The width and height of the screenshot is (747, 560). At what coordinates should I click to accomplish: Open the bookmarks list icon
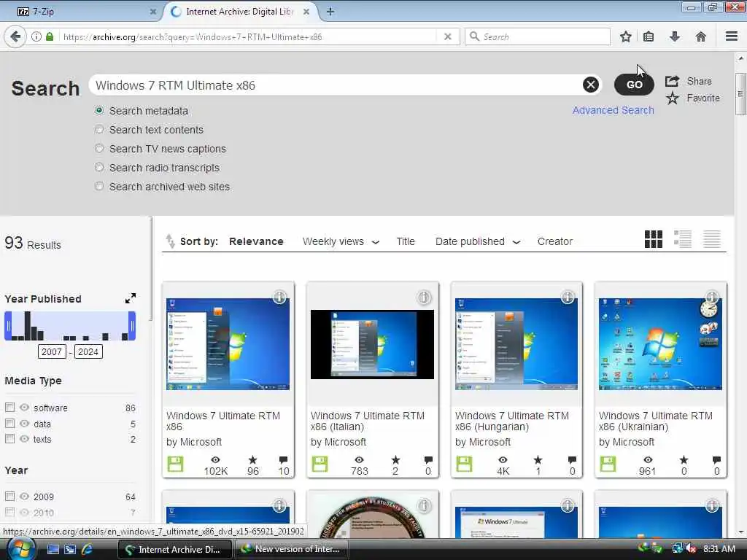[649, 36]
